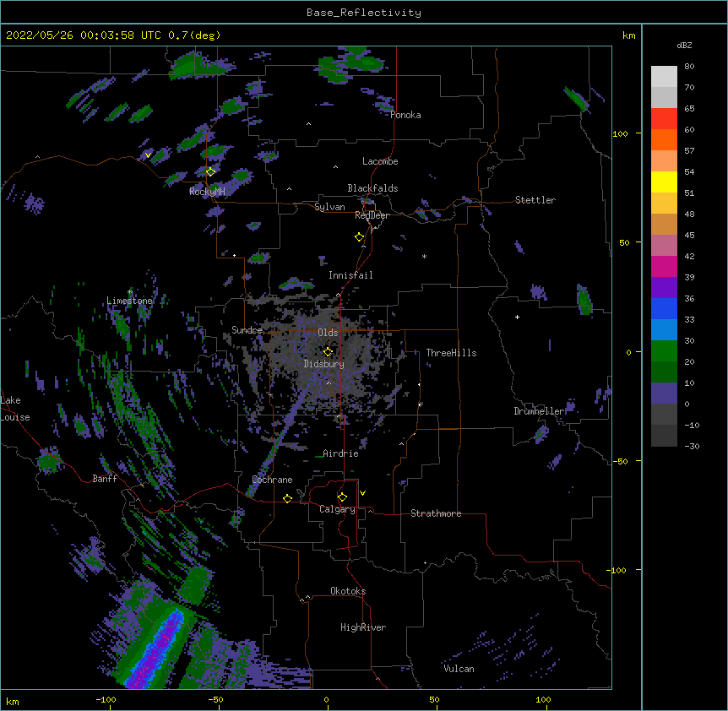Click the Drumheller town label
Viewport: 728px width, 711px height.
pos(539,411)
